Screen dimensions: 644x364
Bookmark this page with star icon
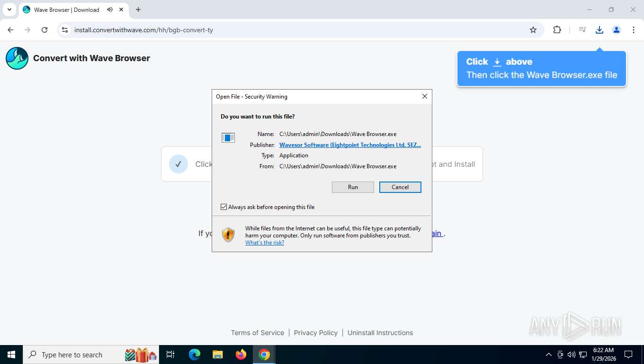point(533,30)
